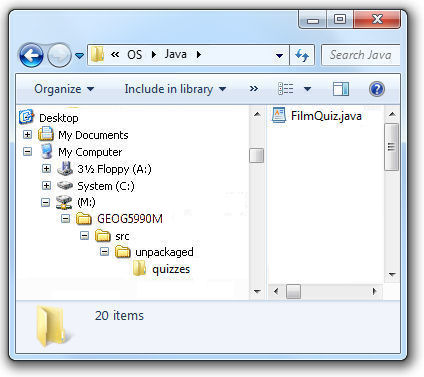Click the My Documents folder icon
424x377 pixels.
pos(46,134)
